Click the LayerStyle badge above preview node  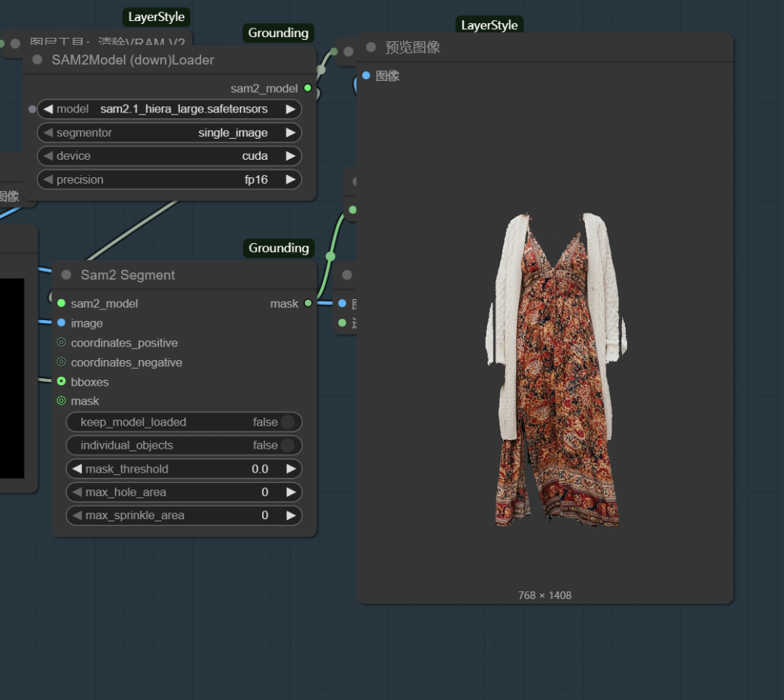[x=489, y=25]
